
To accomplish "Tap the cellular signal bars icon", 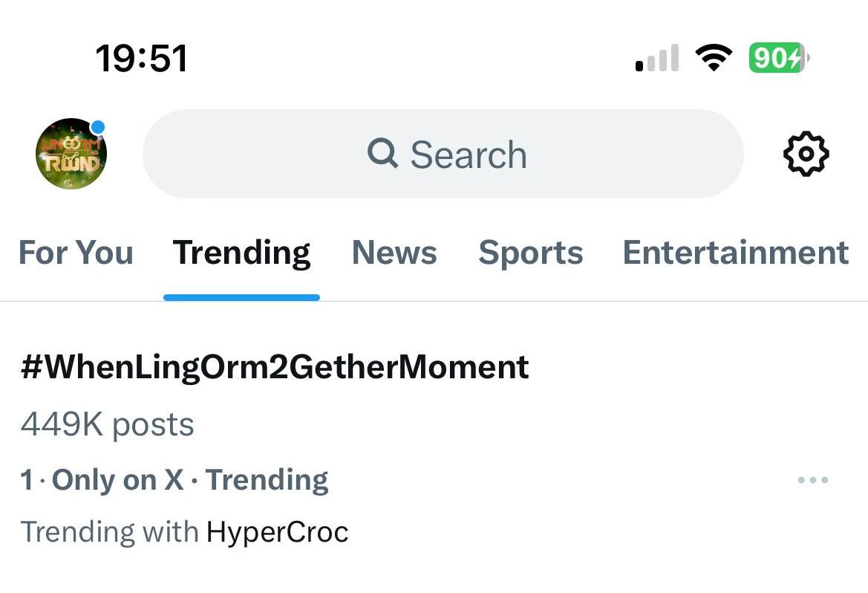I will (x=657, y=58).
